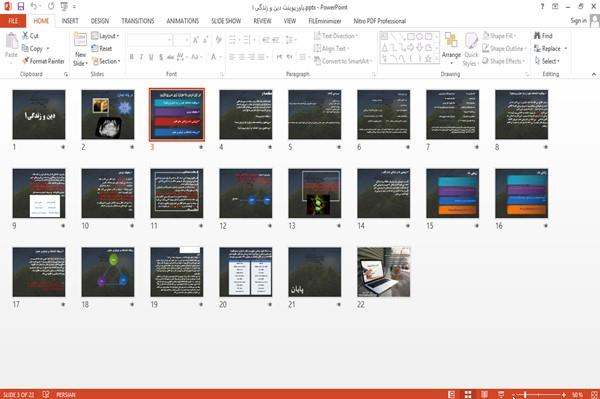Click the Replace button
The height and width of the screenshot is (399, 600).
click(551, 49)
